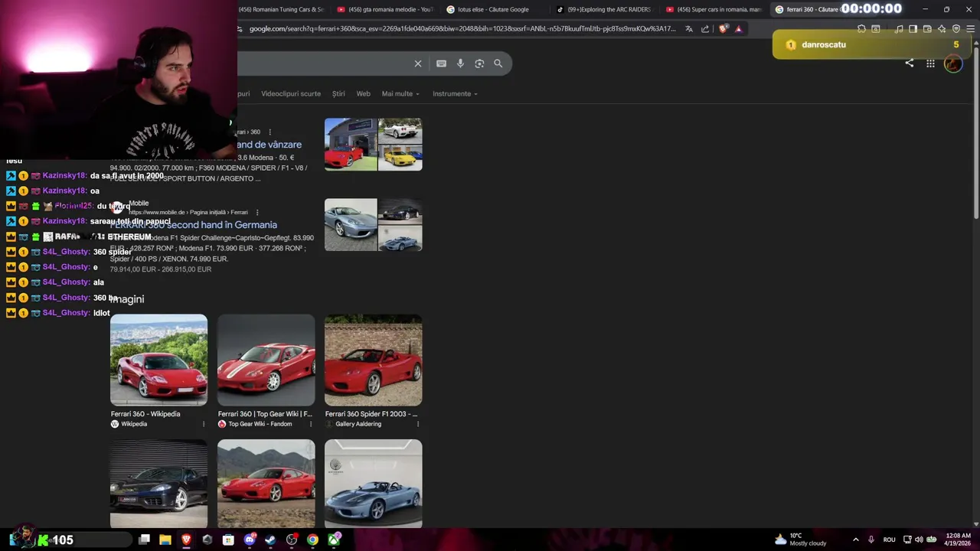Open Brave Wallet icon
Viewport: 980px width, 551px height.
(927, 29)
